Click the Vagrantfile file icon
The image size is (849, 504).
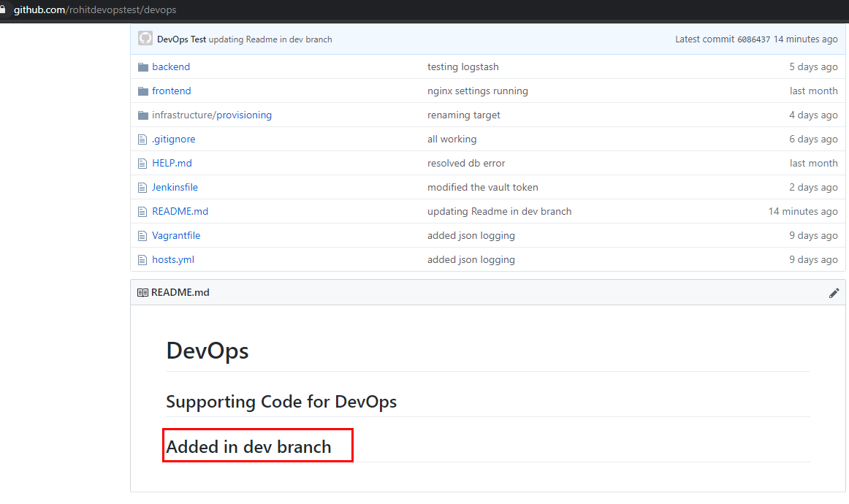coord(142,236)
